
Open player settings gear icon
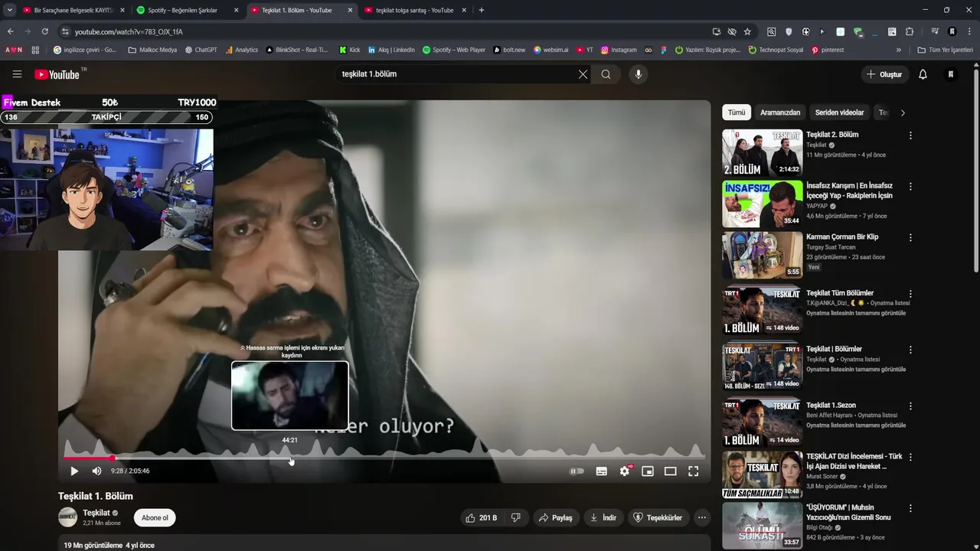(x=625, y=471)
